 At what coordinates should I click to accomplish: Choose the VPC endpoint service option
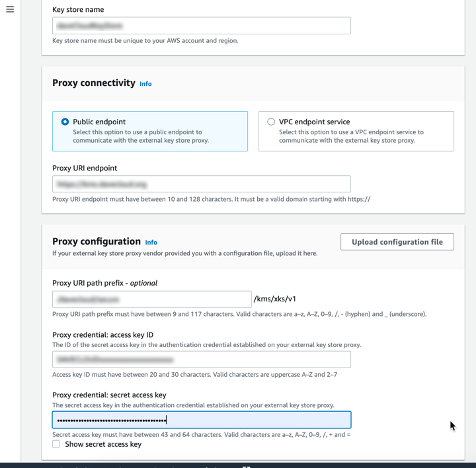(x=271, y=122)
